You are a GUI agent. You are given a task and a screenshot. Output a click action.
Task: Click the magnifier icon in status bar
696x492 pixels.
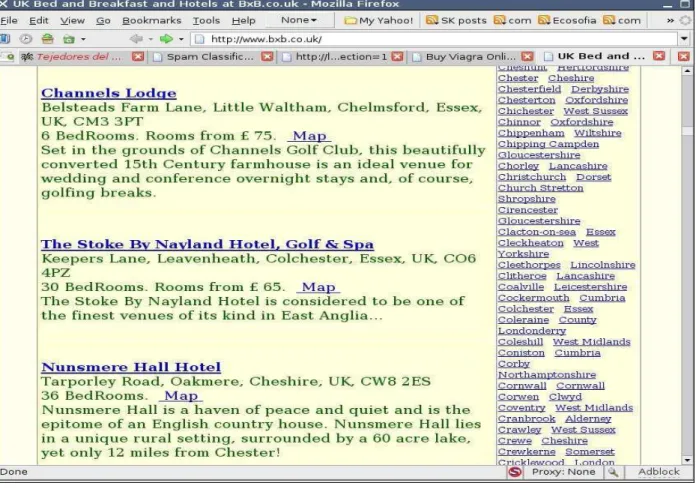click(x=613, y=472)
